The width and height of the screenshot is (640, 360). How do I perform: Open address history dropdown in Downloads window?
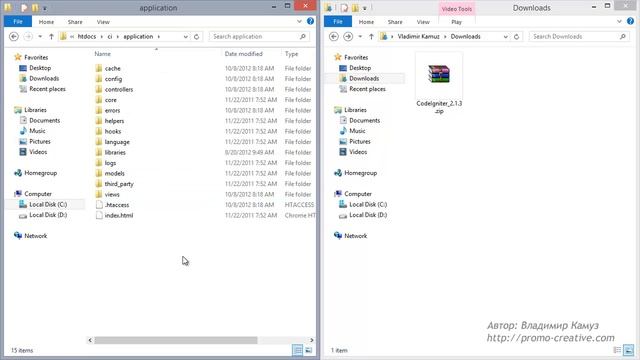click(x=506, y=37)
